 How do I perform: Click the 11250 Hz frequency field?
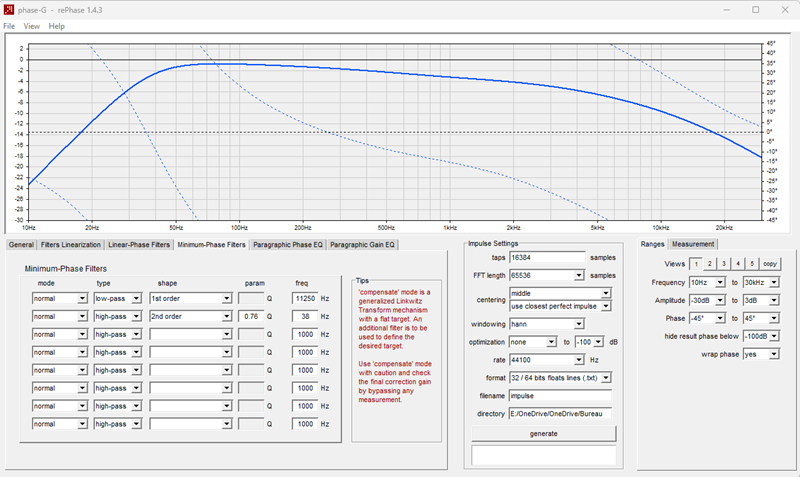305,298
